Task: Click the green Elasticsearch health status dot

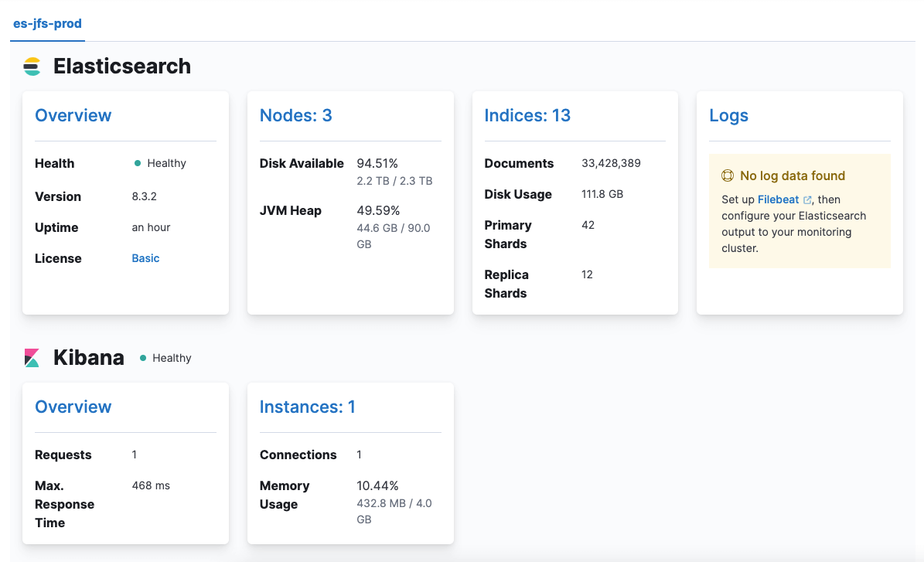Action: 138,163
